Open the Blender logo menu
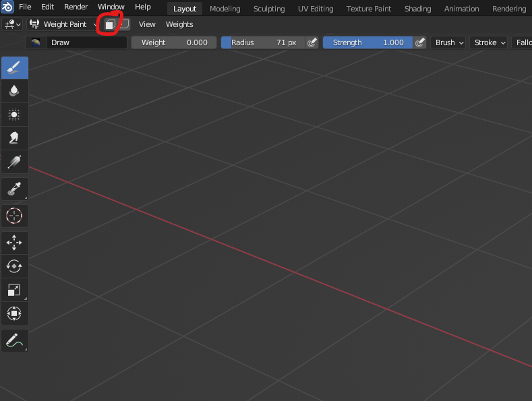Screen dimensions: 532x401 click(7, 7)
